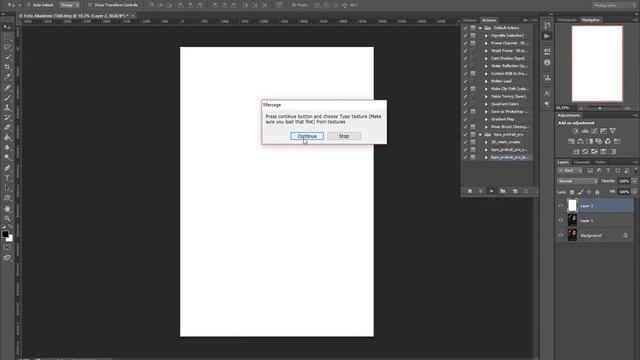
Task: Select the Gradient tool
Action: [x=7, y=138]
